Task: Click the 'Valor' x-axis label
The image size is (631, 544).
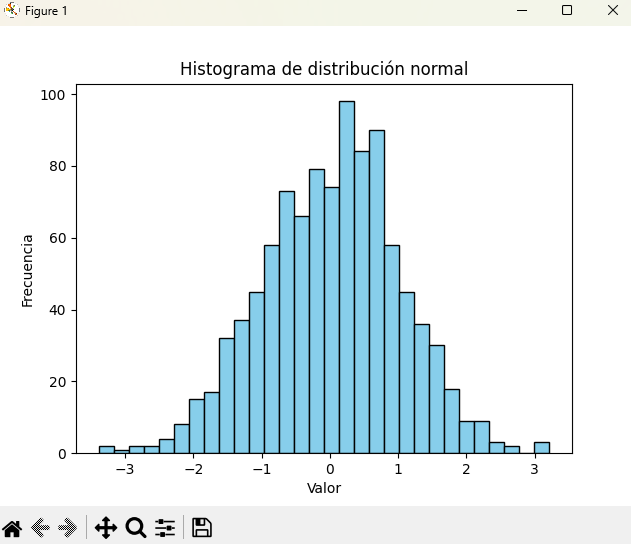Action: click(x=324, y=489)
